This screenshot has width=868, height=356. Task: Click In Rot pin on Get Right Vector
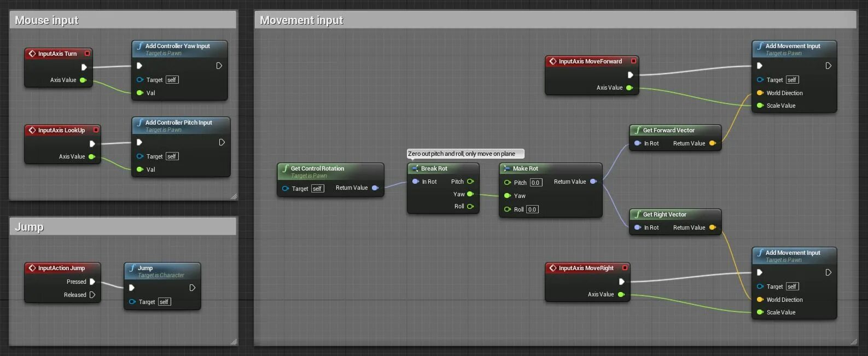click(638, 227)
